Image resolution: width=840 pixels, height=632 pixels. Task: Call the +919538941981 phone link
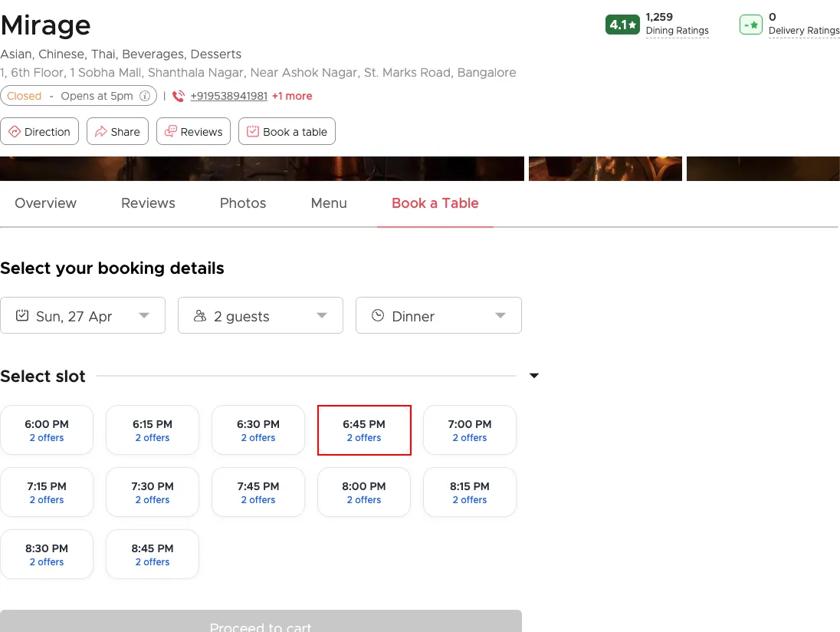tap(228, 96)
